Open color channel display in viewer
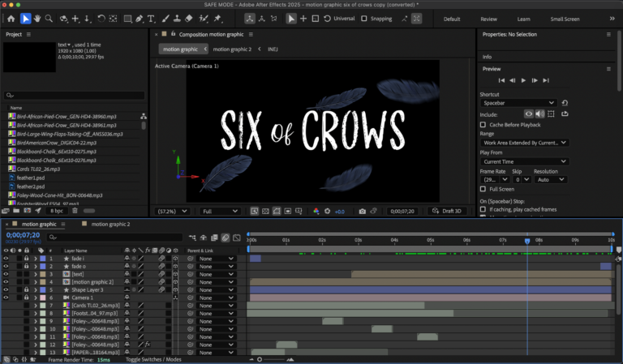623x364 pixels. pos(316,211)
